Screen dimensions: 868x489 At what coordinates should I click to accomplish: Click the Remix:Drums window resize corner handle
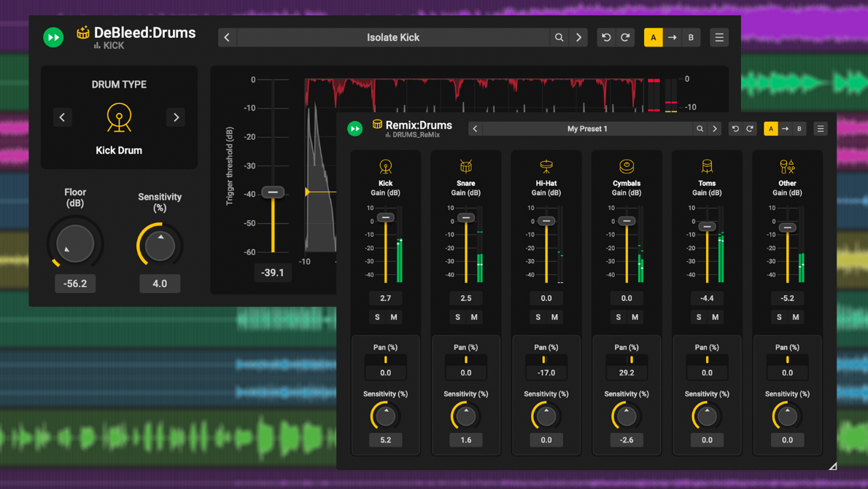point(832,466)
